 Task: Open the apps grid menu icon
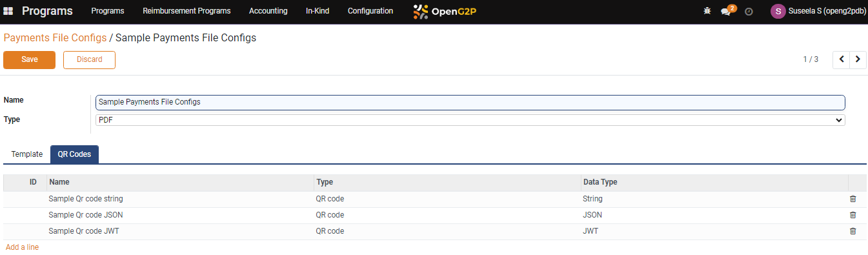[x=8, y=11]
